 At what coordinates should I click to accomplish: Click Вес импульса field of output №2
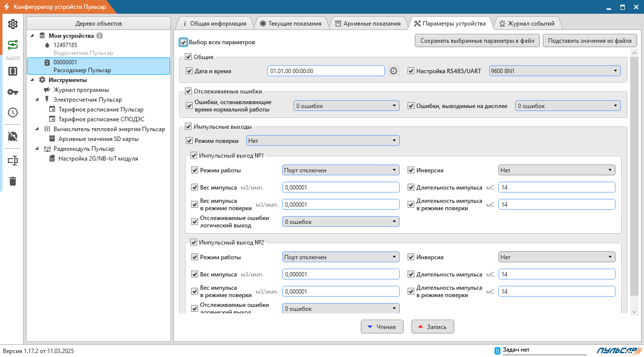341,274
